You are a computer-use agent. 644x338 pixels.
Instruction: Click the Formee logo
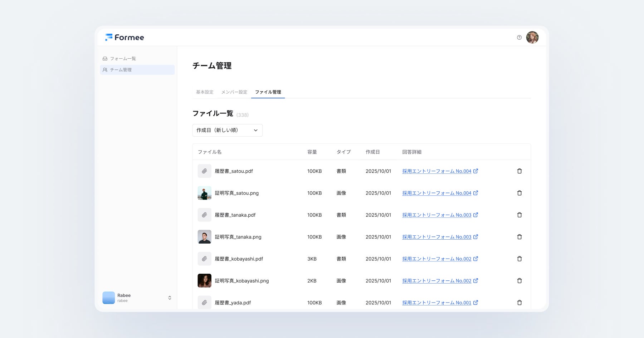tap(125, 37)
